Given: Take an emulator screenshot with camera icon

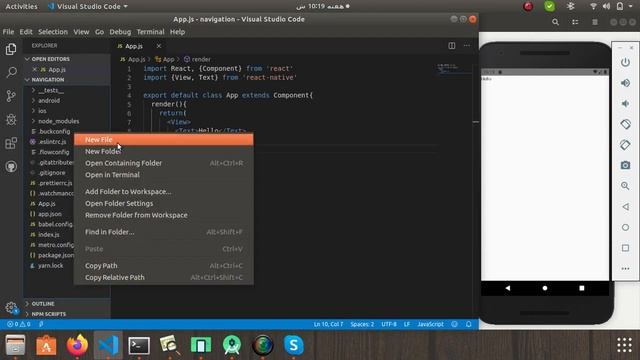Looking at the screenshot, I should pos(625,165).
